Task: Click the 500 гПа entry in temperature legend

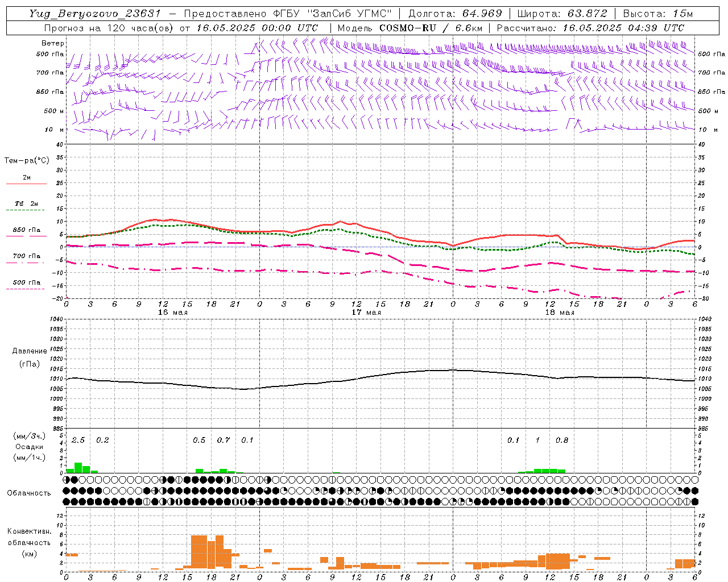Action: tap(27, 282)
